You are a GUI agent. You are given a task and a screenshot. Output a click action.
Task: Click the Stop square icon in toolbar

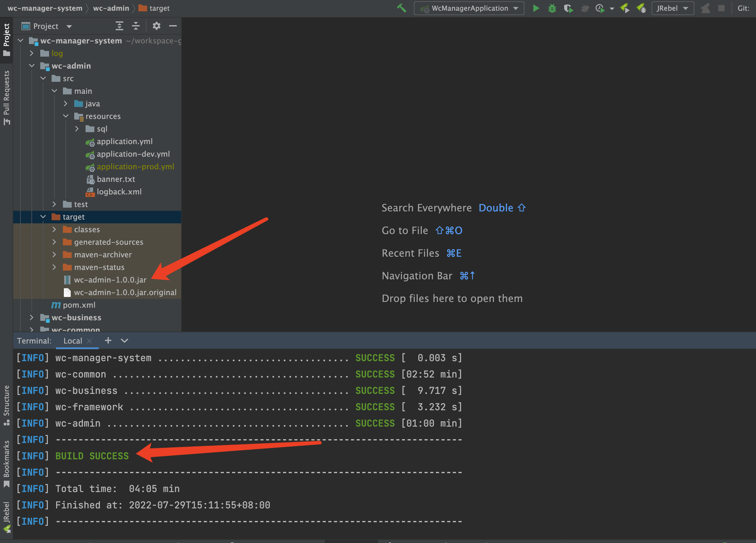pyautogui.click(x=721, y=8)
